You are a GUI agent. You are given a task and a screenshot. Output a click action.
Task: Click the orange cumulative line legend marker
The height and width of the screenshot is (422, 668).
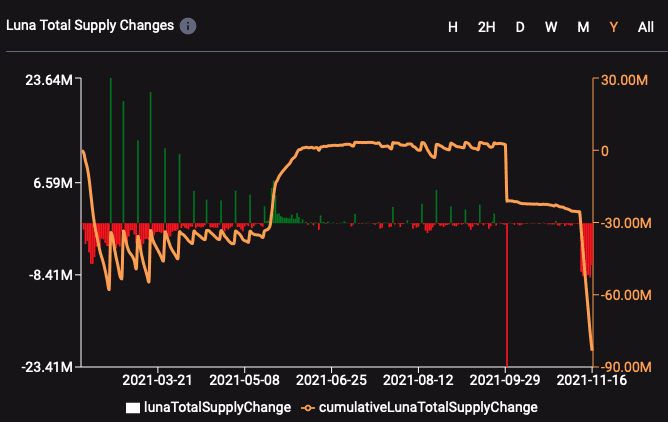pyautogui.click(x=306, y=407)
